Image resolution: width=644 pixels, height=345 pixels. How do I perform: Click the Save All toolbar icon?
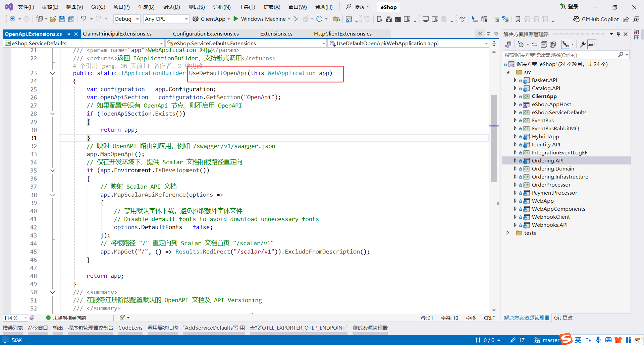[71, 19]
